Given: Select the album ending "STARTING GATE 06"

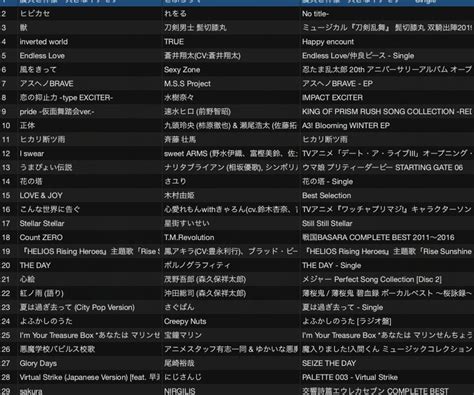Looking at the screenshot, I should click(x=382, y=167).
